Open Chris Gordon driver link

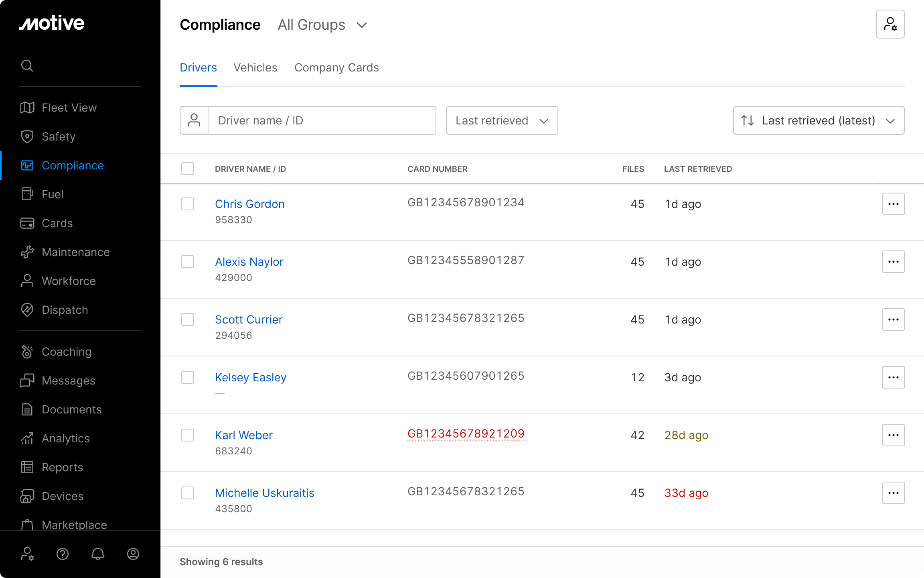click(x=250, y=204)
